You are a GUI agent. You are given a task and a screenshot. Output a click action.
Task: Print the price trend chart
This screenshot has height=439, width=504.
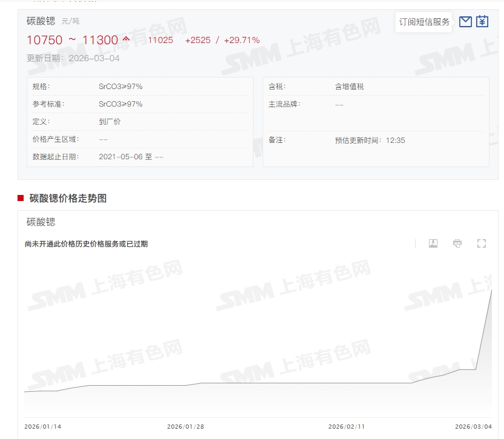click(457, 243)
